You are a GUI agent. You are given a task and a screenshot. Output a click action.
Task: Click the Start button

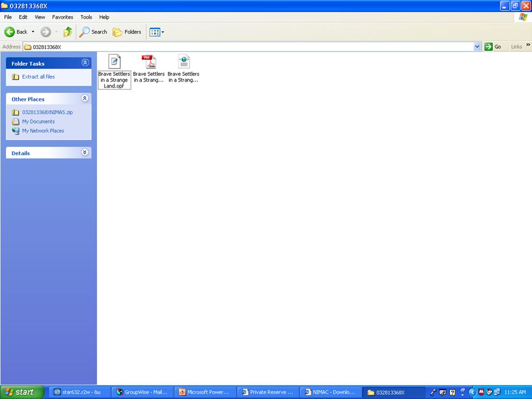22,392
